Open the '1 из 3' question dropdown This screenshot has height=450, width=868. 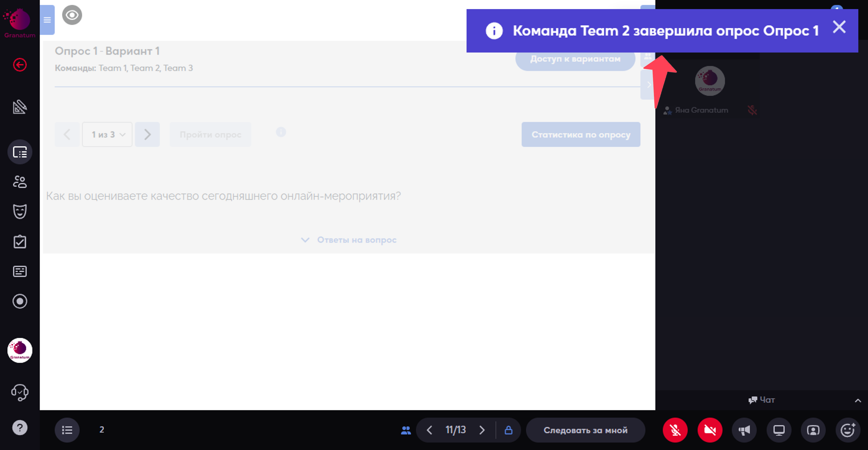coord(107,134)
